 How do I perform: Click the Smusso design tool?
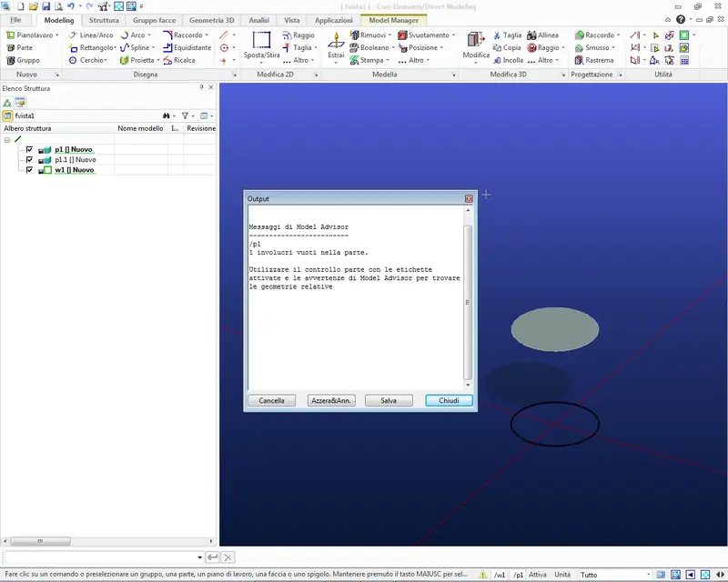(594, 47)
